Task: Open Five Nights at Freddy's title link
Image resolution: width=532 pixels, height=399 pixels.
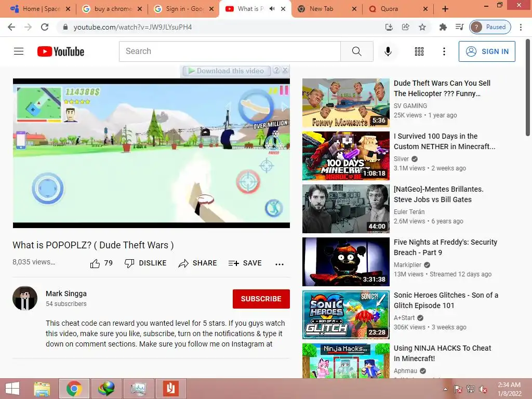Action: pos(445,247)
